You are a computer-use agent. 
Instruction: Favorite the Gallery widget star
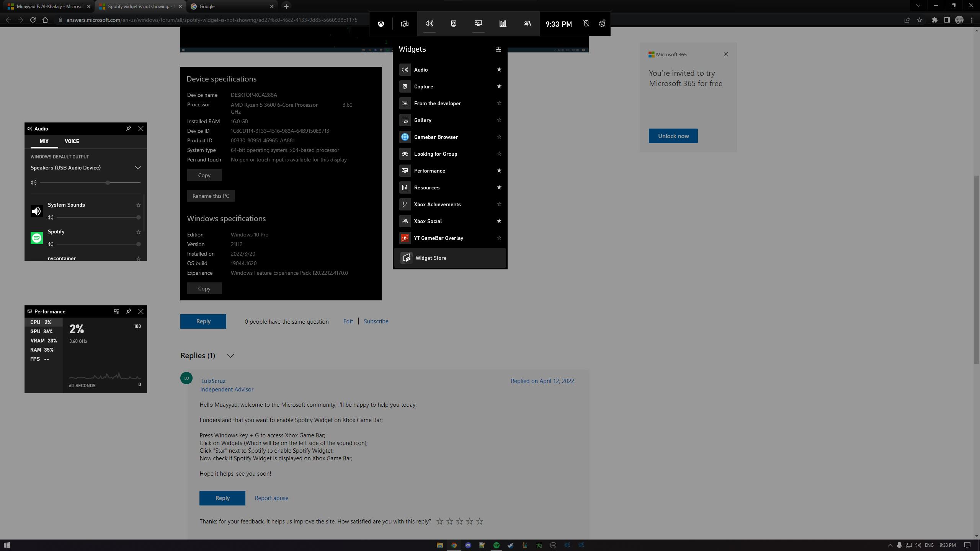pos(499,120)
